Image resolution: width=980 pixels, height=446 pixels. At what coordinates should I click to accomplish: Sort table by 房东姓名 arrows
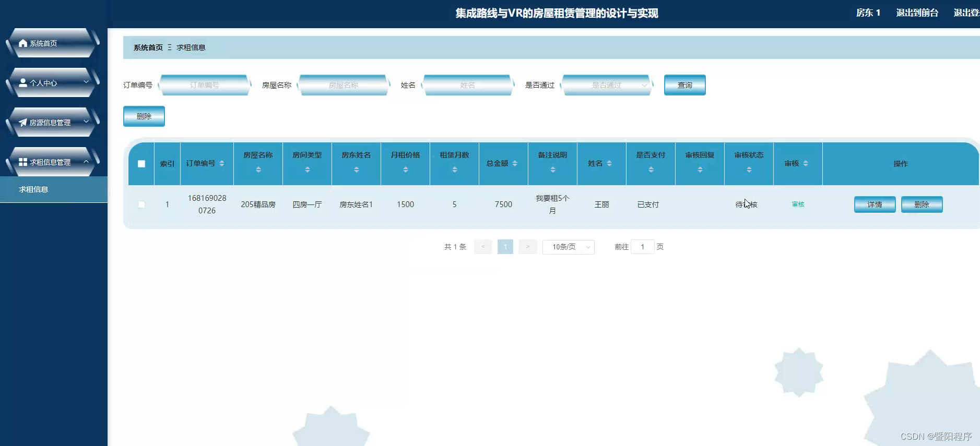[357, 170]
